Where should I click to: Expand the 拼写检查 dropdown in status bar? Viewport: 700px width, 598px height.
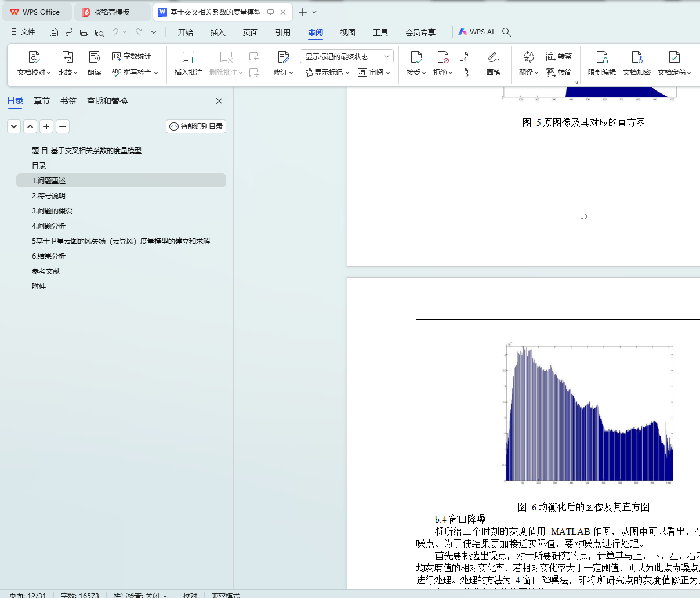point(165,595)
